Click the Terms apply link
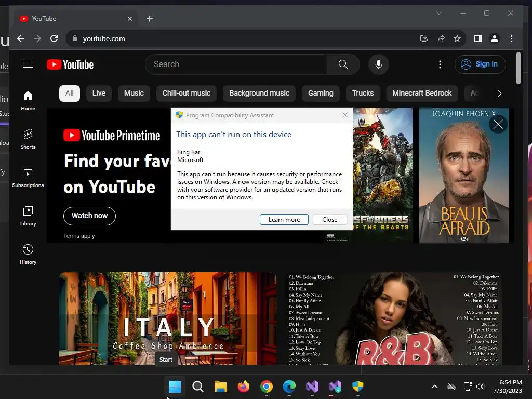 point(79,236)
